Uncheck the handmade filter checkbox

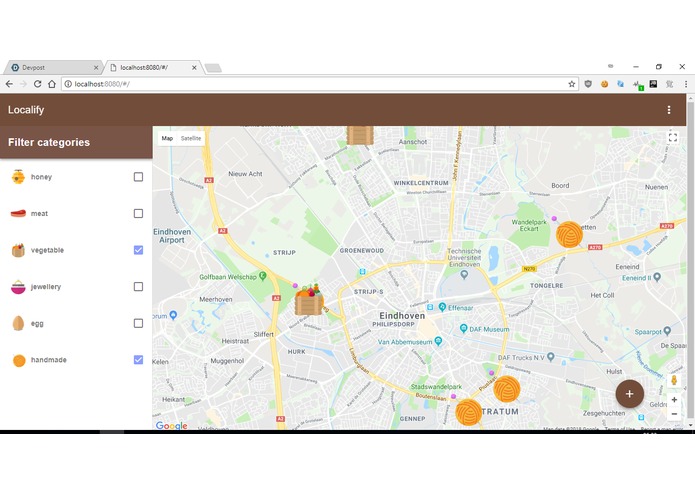tap(138, 360)
